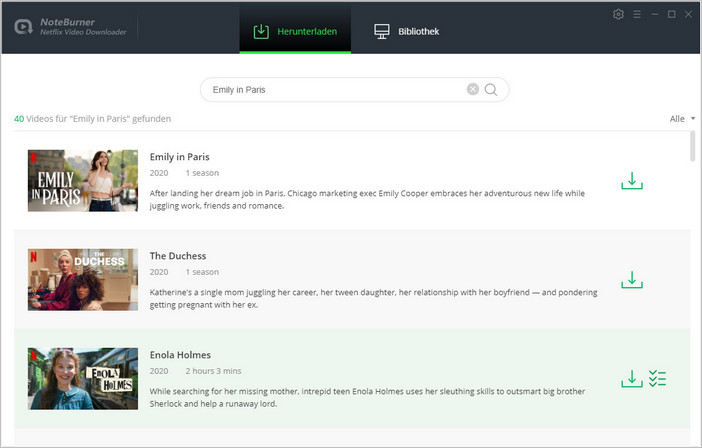
Task: Maximize the NoteBurner window
Action: (x=672, y=15)
